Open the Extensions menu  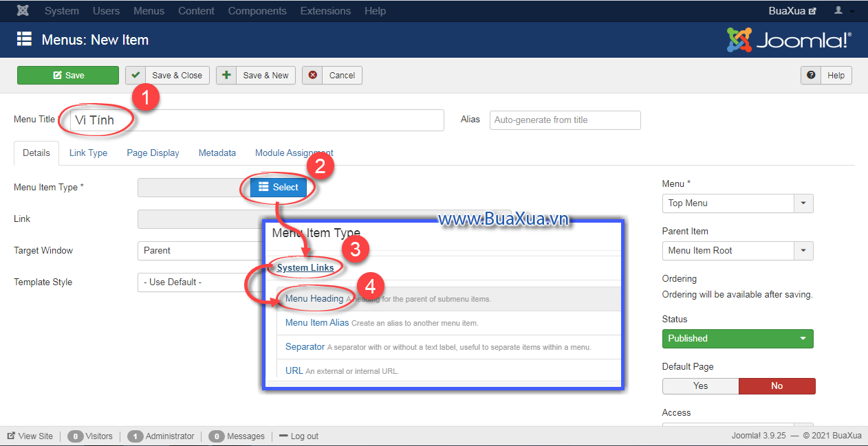click(x=325, y=11)
